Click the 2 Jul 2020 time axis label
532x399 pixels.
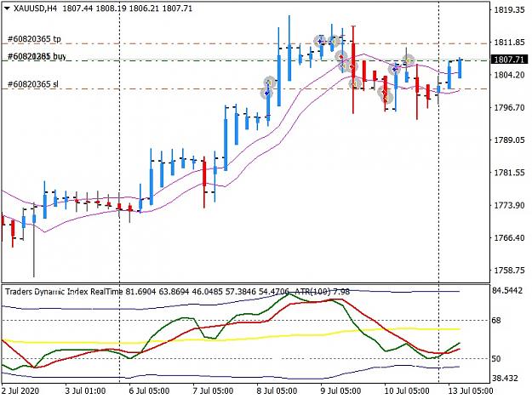point(20,390)
